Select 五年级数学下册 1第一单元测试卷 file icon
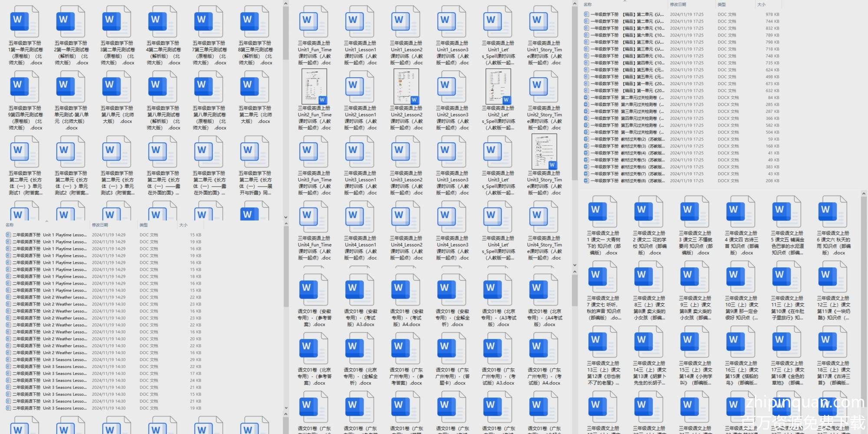 click(x=25, y=22)
